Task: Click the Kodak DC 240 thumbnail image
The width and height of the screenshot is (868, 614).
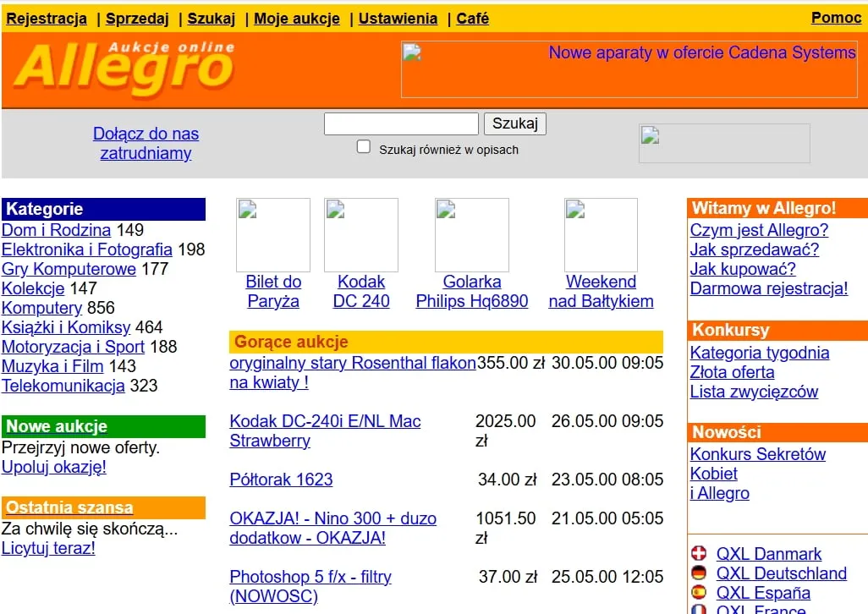Action: [360, 235]
